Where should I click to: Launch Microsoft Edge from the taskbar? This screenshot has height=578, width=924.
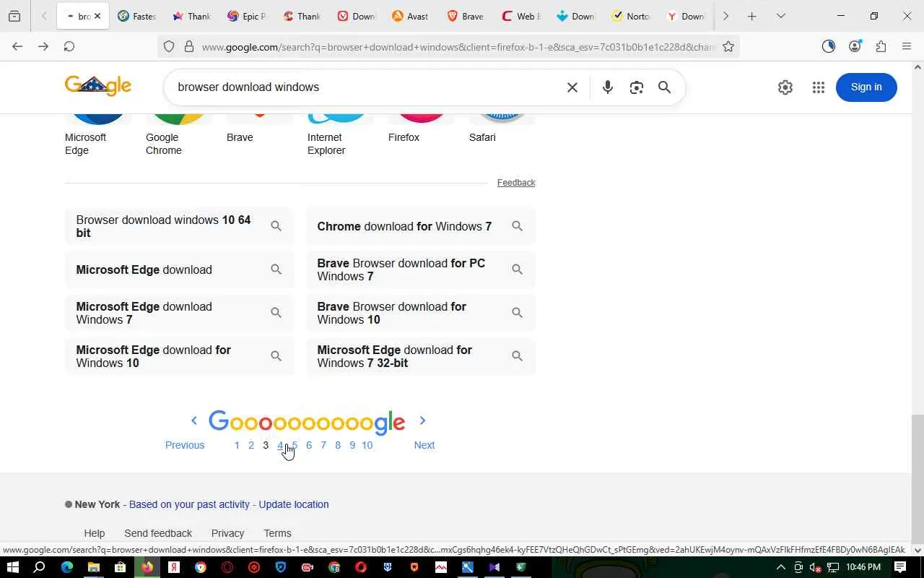[67, 567]
